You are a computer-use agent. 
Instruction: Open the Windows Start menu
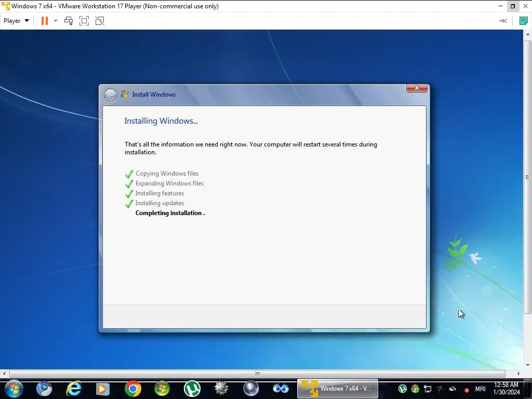pos(14,389)
